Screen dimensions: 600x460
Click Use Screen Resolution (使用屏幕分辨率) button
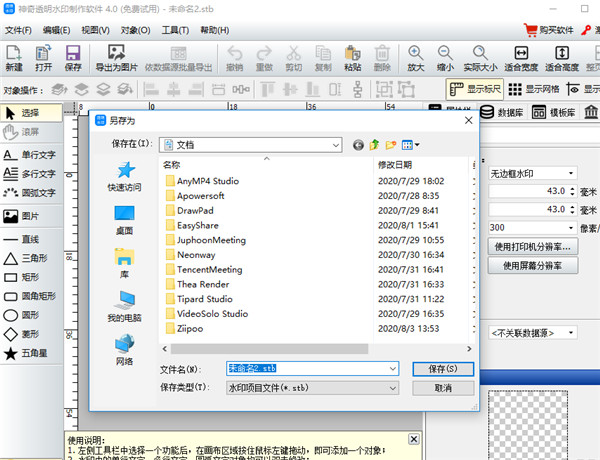click(533, 266)
